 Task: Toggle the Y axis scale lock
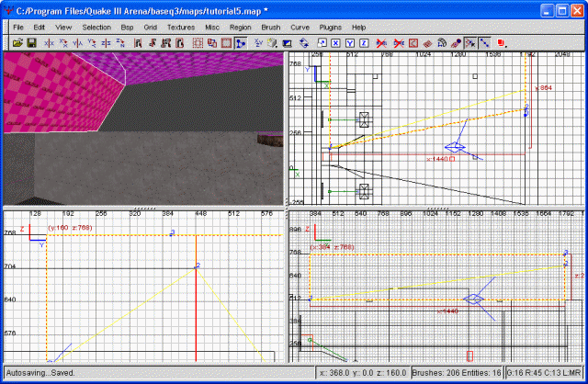[x=350, y=43]
